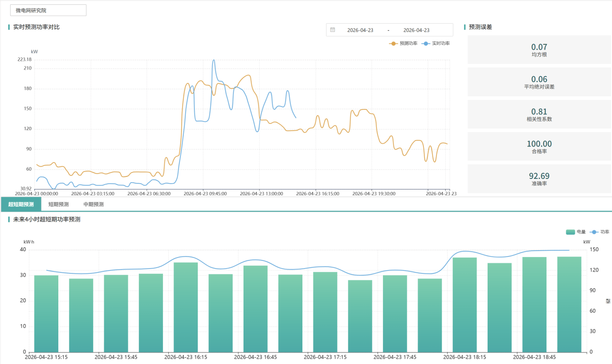This screenshot has width=612, height=364.
Task: Click the 未来4小时超短期功率预测 heading
Action: click(x=46, y=219)
